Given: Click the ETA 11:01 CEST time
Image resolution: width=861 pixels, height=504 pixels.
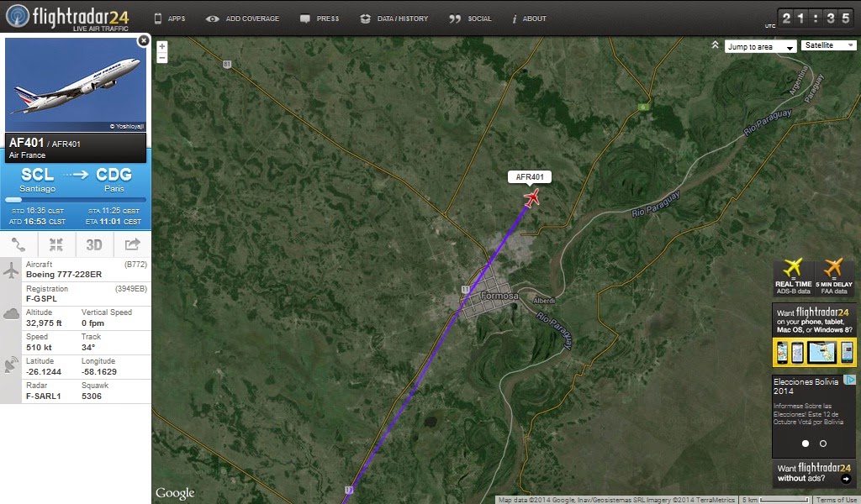Looking at the screenshot, I should pyautogui.click(x=114, y=222).
